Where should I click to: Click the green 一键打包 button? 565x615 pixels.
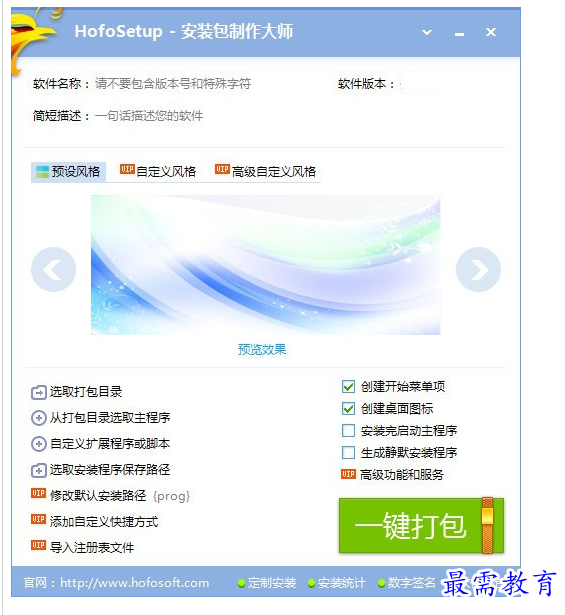click(x=421, y=526)
